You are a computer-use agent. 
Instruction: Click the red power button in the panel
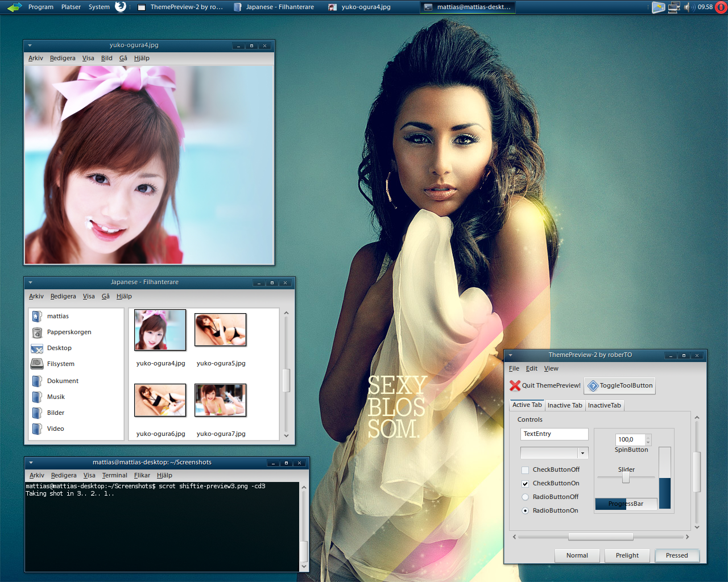pyautogui.click(x=721, y=7)
